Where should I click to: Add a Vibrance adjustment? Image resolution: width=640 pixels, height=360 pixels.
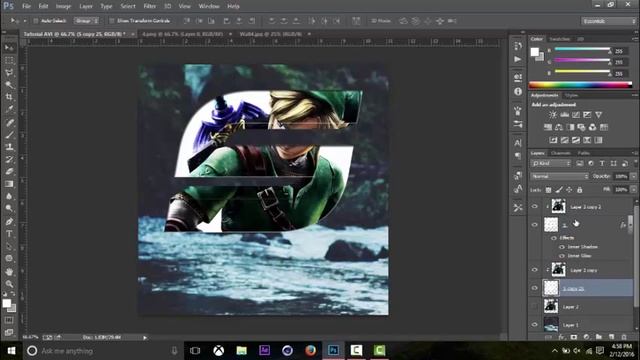598,115
